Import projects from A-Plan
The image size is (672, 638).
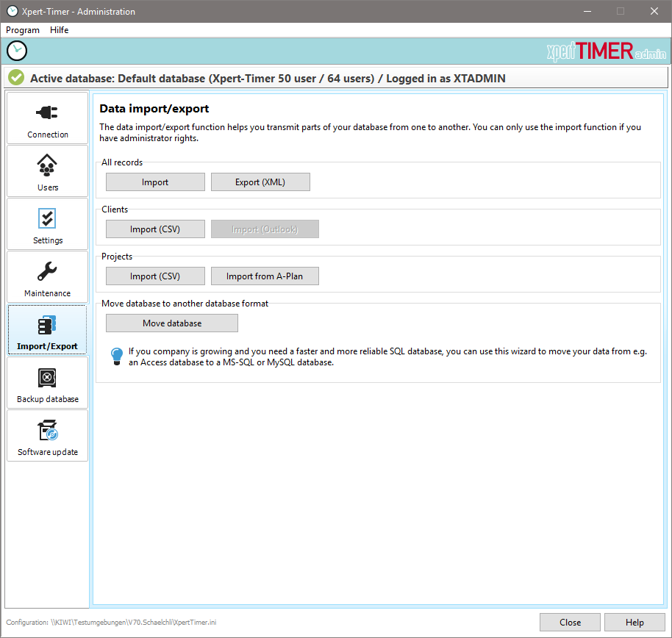265,276
